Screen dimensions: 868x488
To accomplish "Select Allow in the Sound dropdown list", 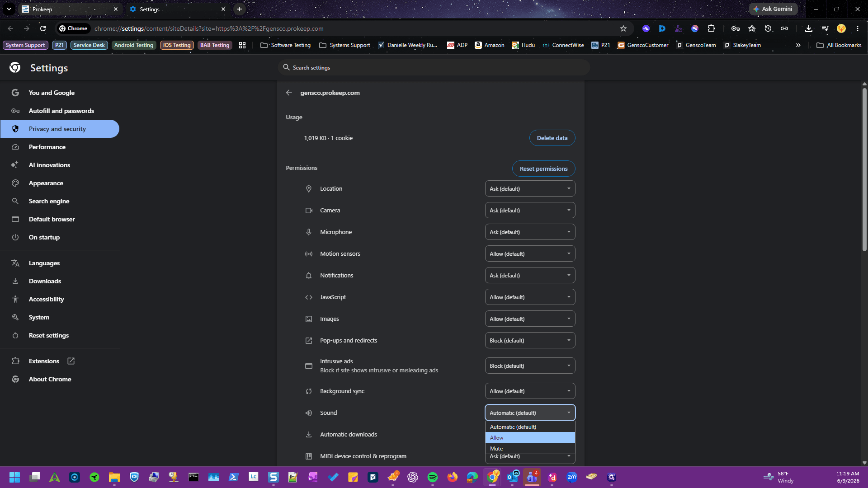I will pos(530,437).
